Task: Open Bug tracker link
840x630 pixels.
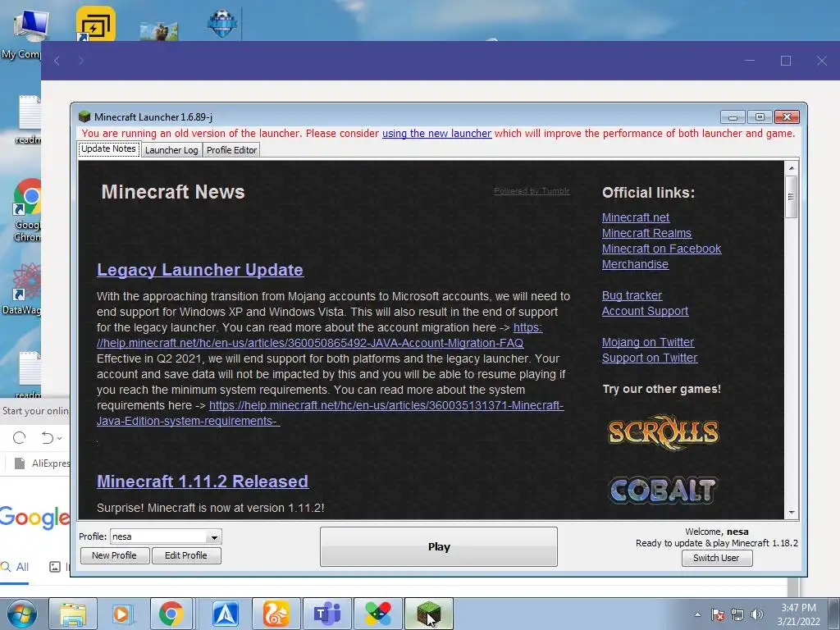Action: pos(632,295)
